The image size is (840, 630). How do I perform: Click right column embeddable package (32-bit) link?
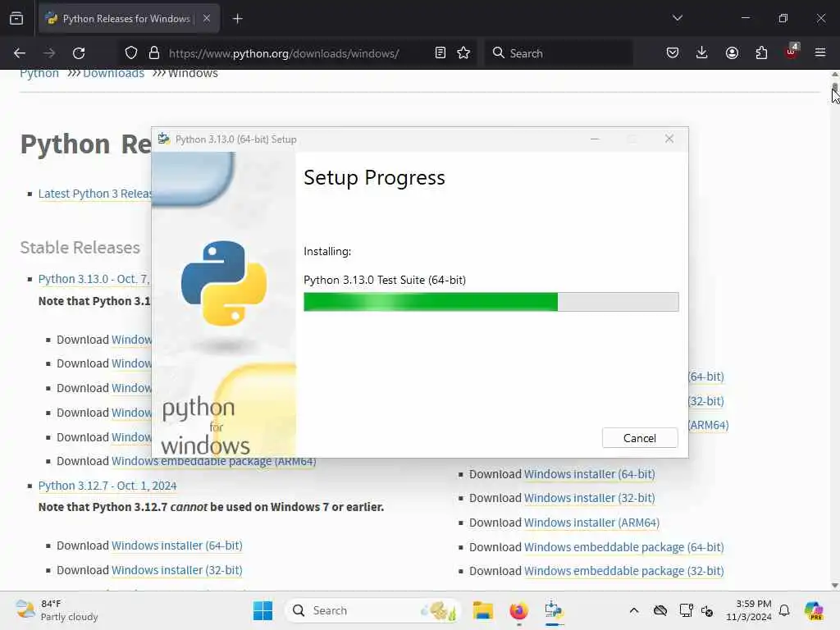click(623, 572)
